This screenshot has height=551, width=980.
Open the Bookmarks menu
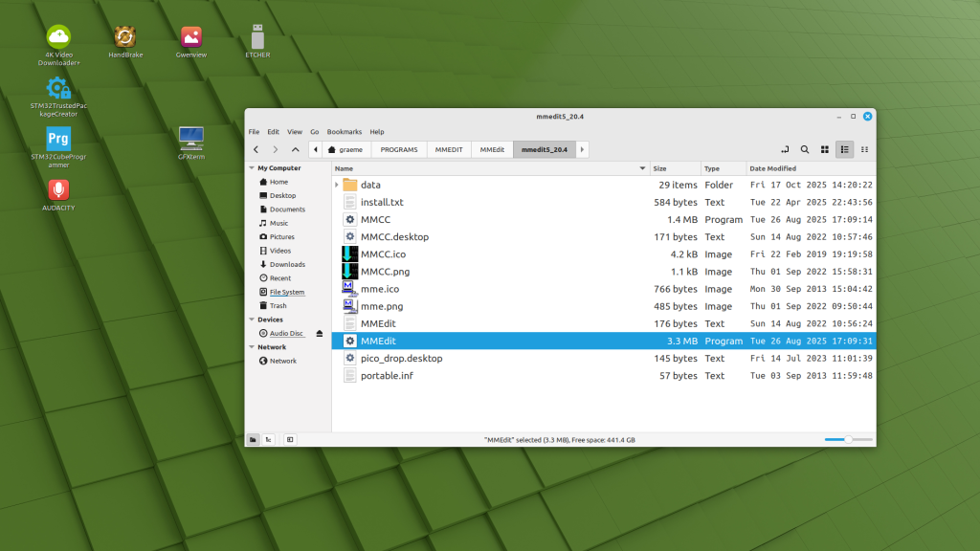click(344, 132)
